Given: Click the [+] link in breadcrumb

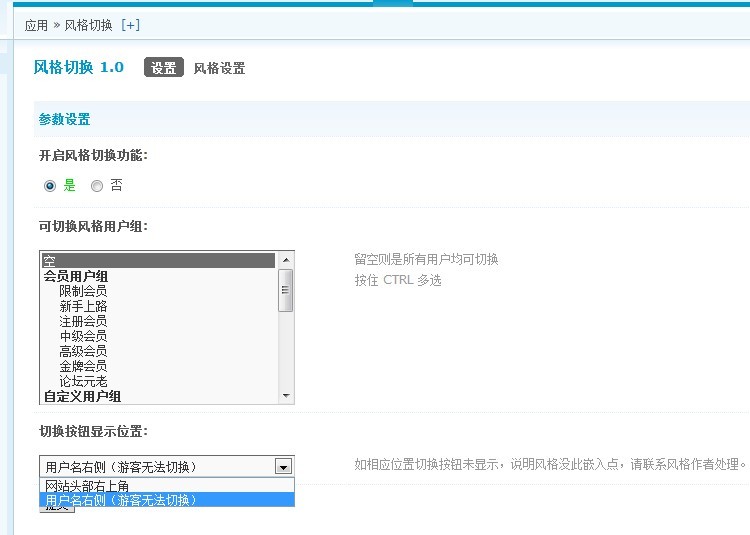Looking at the screenshot, I should pos(131,25).
